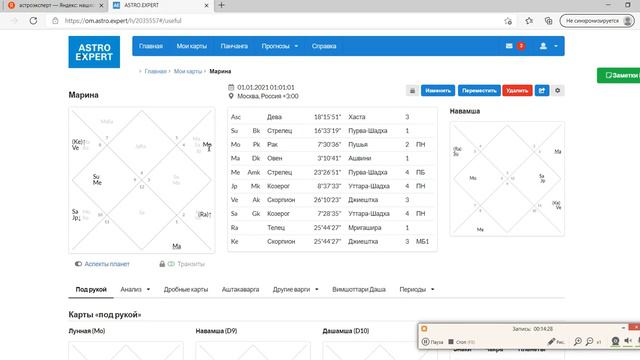Screen dimensions: 640x360
Task: Expand the Анализ tab dropdown
Action: [x=135, y=289]
